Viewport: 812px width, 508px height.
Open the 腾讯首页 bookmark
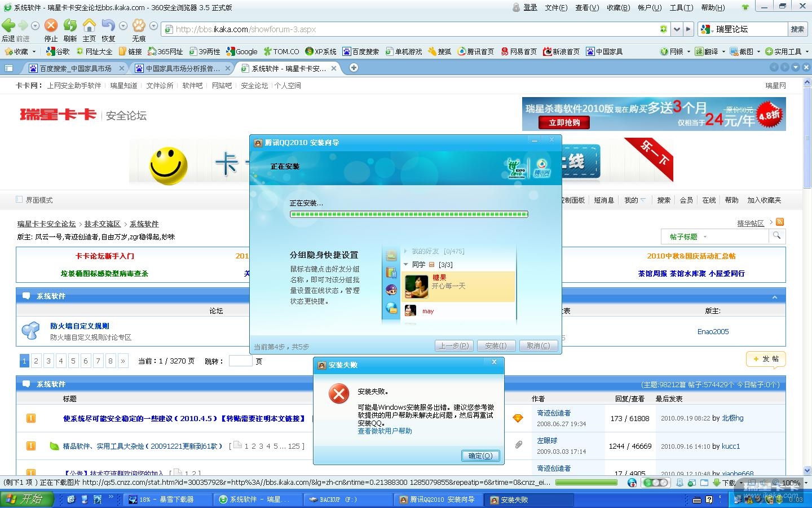coord(476,51)
